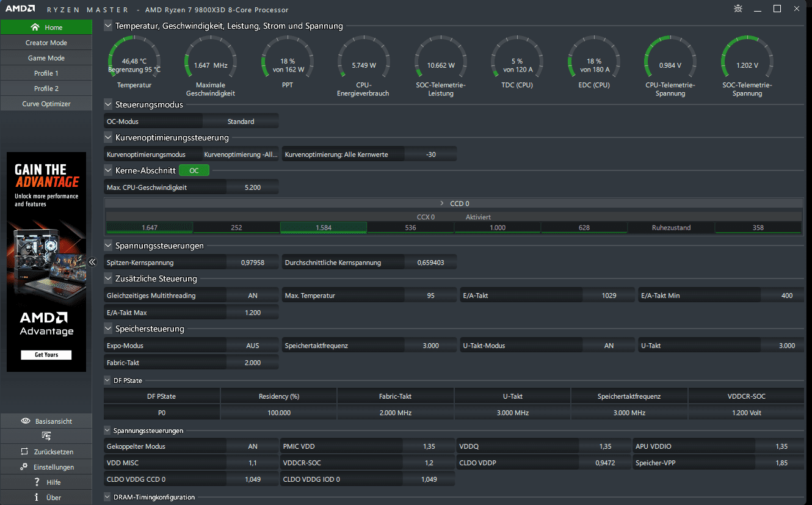This screenshot has width=812, height=505.
Task: Collapse the Speichersteuerung section
Action: [109, 329]
